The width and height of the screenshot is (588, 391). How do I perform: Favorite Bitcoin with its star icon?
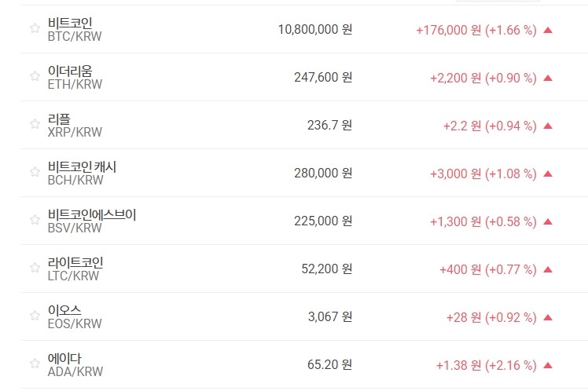35,28
